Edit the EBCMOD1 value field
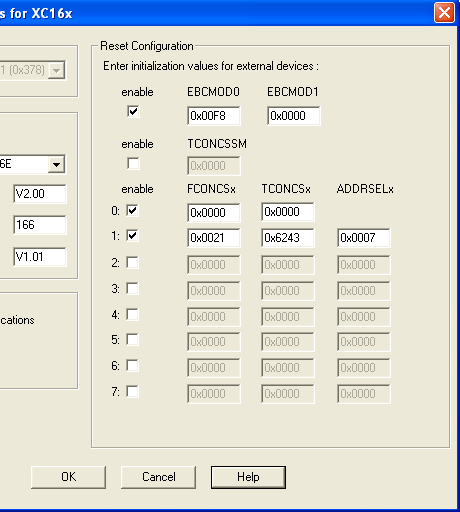 (x=294, y=116)
